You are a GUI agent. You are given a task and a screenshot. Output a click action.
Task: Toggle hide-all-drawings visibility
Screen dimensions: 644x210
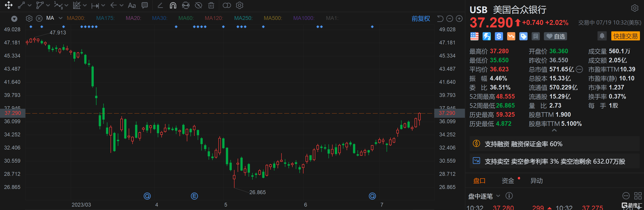199,5
